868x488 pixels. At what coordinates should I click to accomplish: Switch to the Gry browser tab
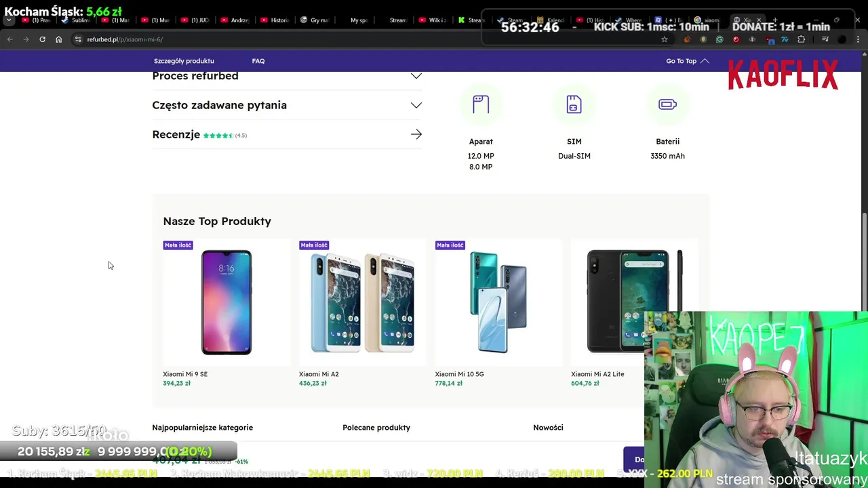pyautogui.click(x=314, y=20)
